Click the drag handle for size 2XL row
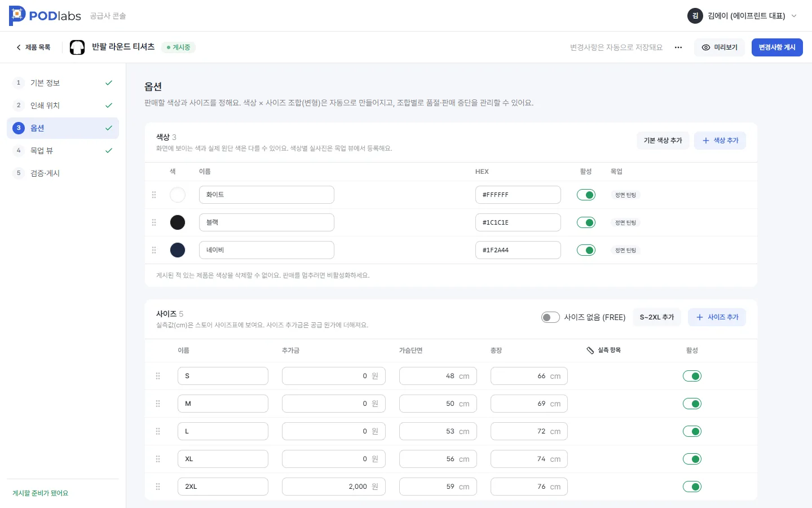The width and height of the screenshot is (812, 508). tap(158, 487)
